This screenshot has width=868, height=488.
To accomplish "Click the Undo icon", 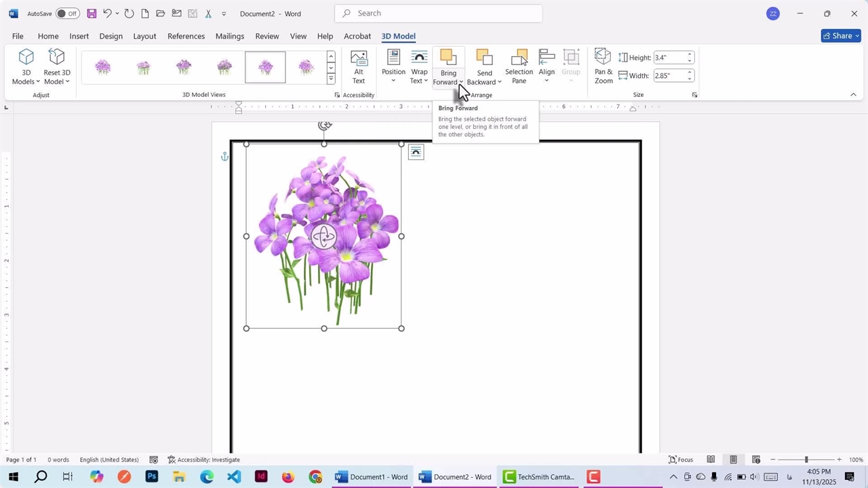I will point(107,14).
